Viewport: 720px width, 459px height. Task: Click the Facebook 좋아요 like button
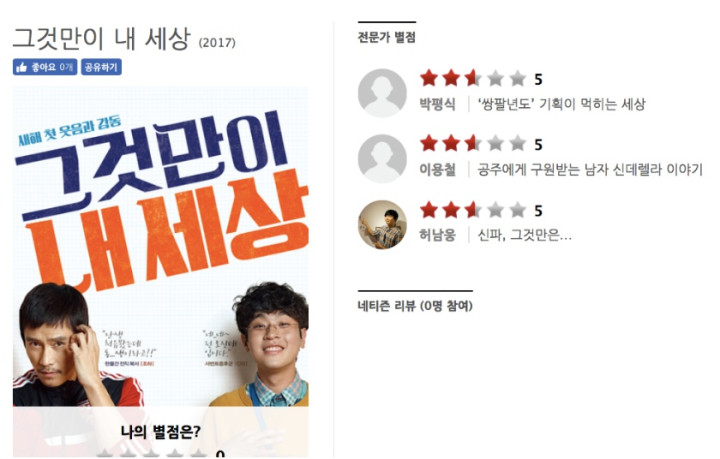click(x=45, y=67)
